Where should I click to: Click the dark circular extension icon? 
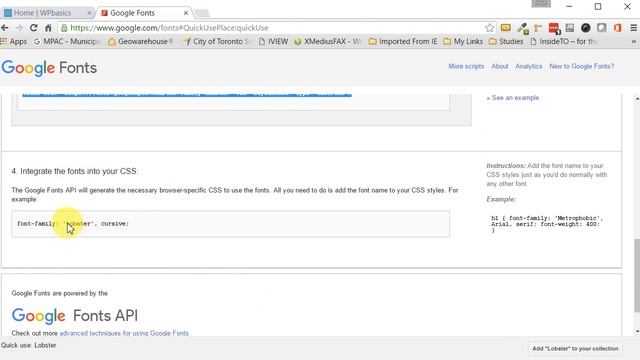click(x=586, y=28)
